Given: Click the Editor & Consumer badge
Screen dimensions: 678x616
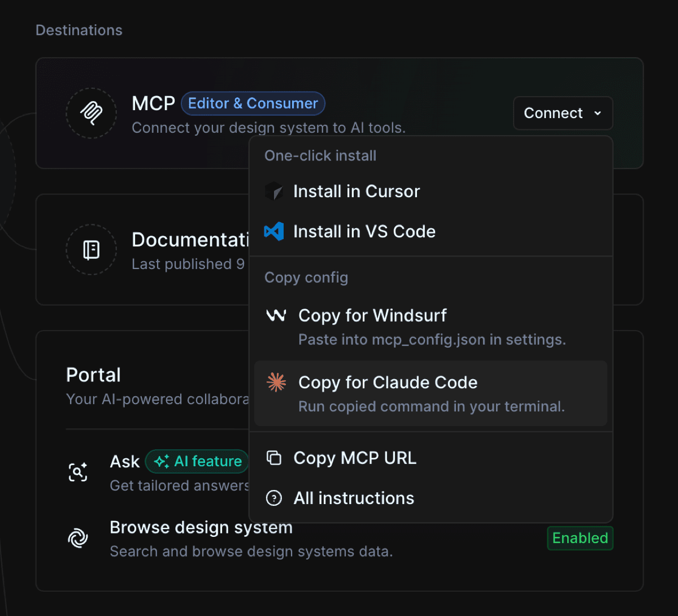Looking at the screenshot, I should (253, 103).
